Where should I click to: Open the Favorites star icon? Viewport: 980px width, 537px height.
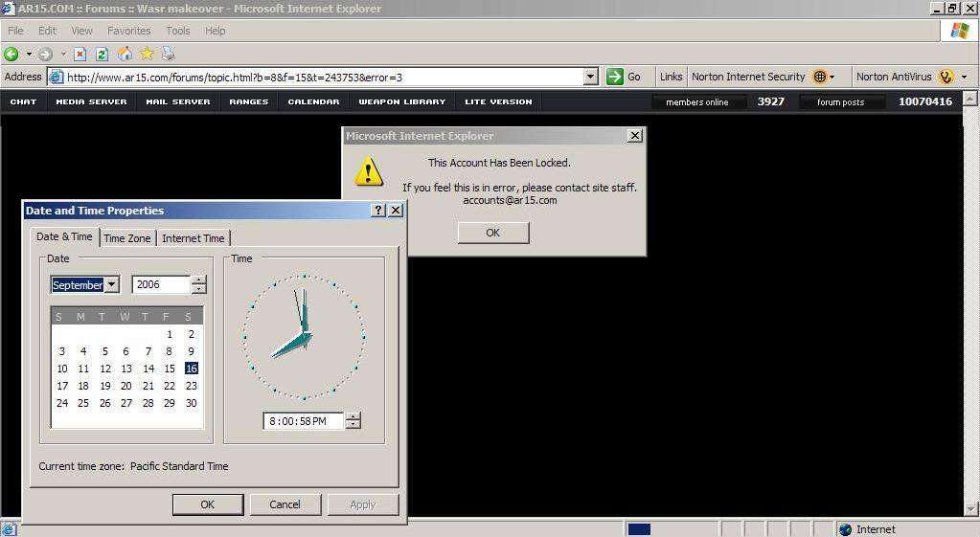(147, 54)
